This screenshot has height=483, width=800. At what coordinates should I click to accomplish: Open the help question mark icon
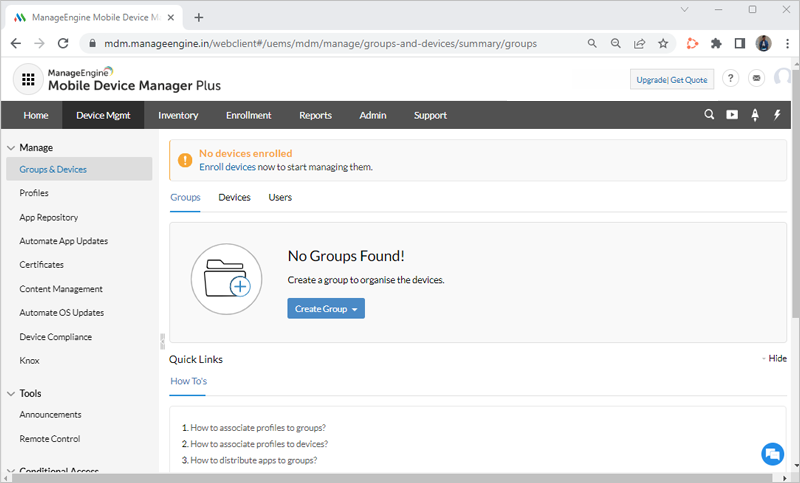click(731, 79)
